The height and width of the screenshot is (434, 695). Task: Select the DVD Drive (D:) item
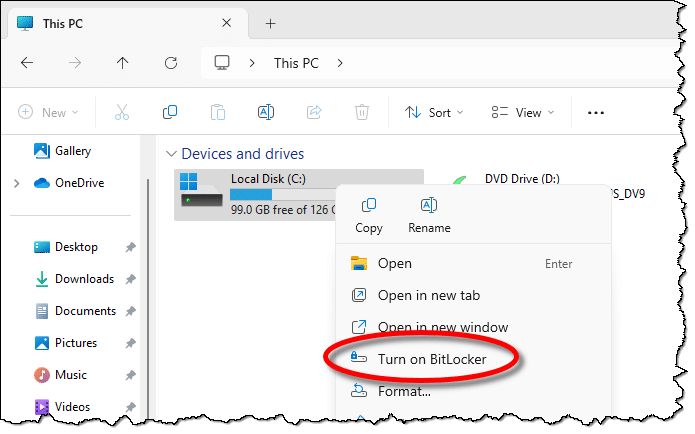click(520, 180)
